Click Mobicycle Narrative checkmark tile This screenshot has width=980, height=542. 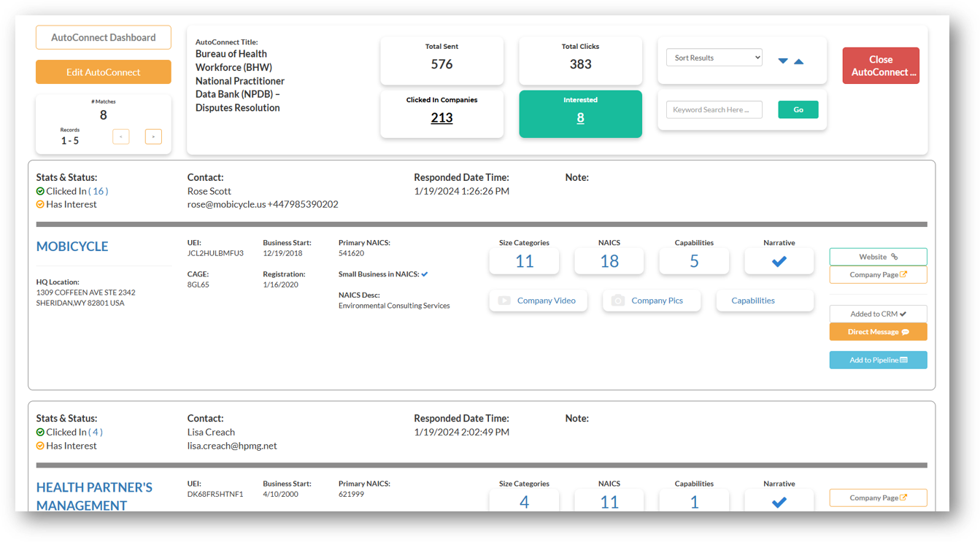pyautogui.click(x=779, y=261)
